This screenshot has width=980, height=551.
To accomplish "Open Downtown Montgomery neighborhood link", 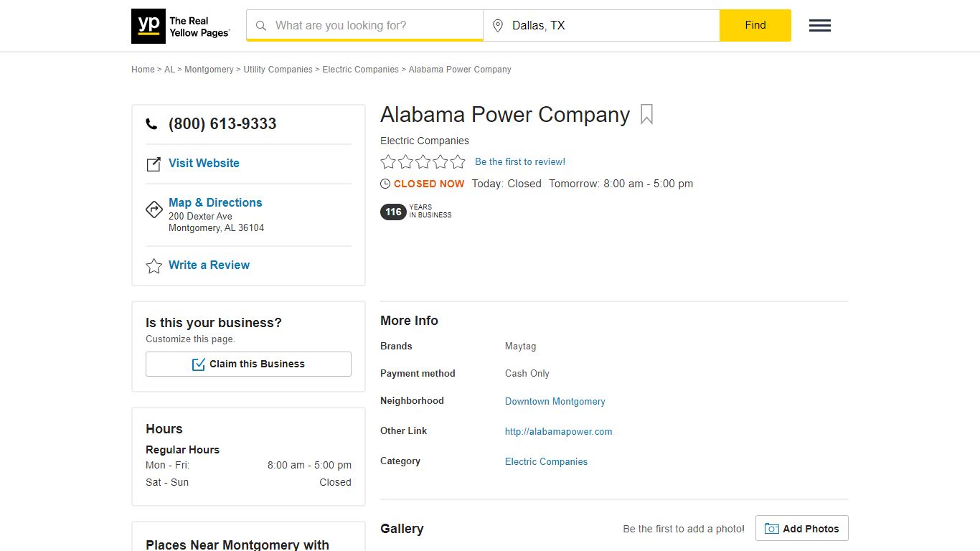I will point(555,402).
